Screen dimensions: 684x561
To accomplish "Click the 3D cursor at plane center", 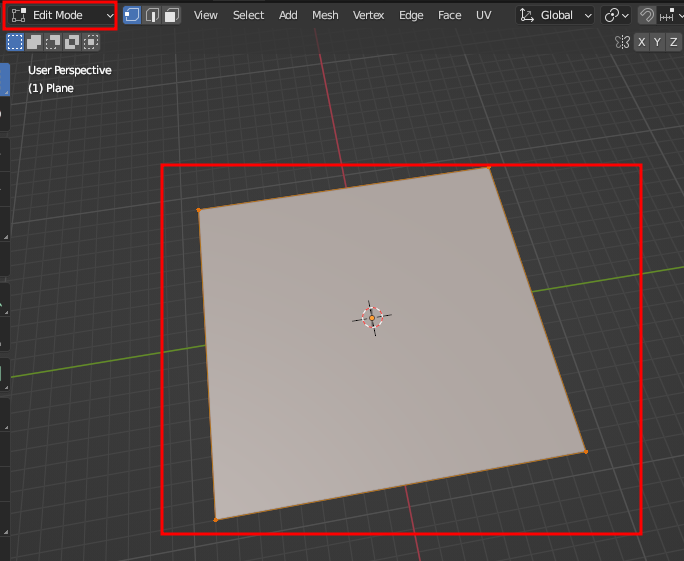I will (x=372, y=318).
